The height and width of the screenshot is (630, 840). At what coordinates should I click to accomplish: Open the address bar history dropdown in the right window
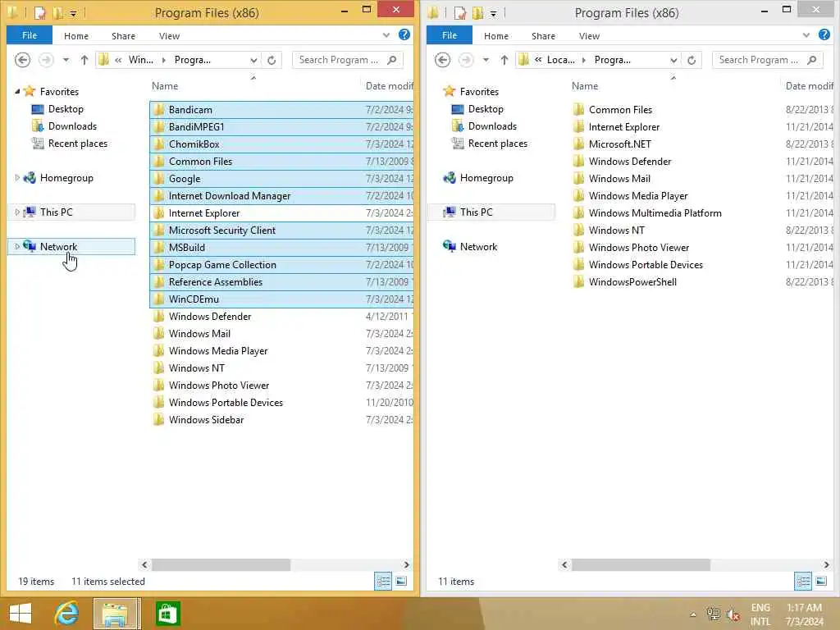[674, 60]
